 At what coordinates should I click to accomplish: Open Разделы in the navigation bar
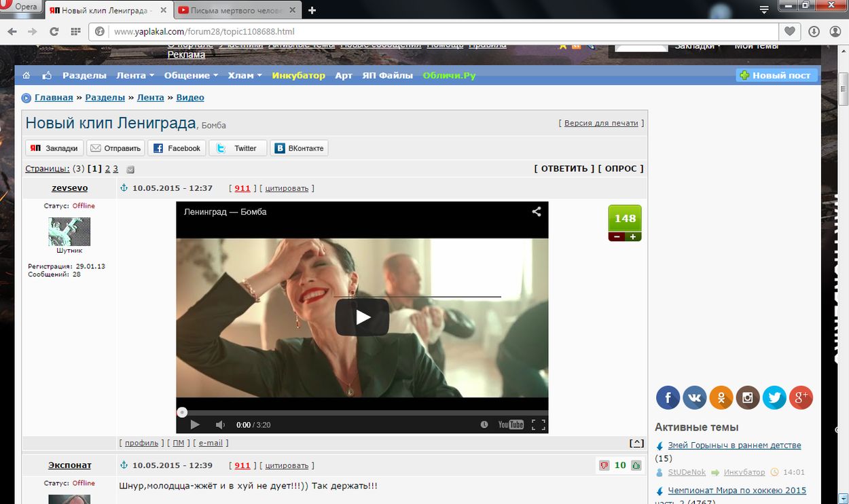click(x=84, y=75)
